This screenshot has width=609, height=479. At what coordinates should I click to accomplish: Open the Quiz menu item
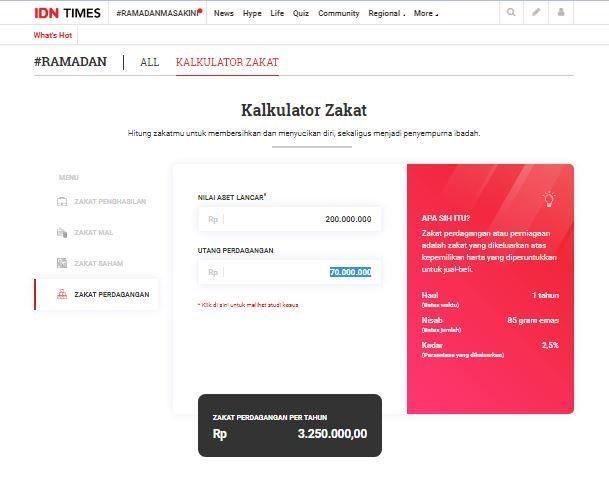(301, 14)
